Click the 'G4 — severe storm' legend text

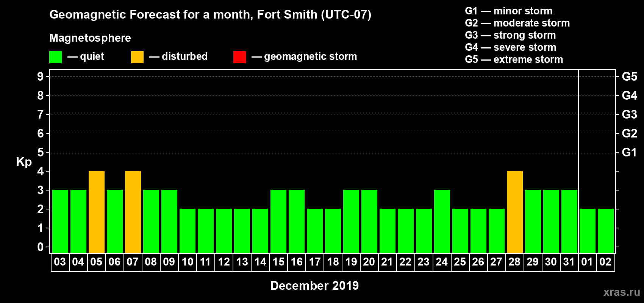coord(510,47)
